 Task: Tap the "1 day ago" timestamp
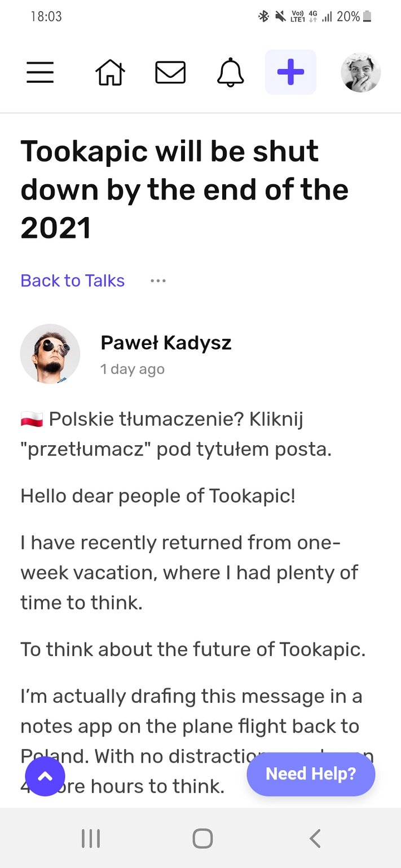133,370
